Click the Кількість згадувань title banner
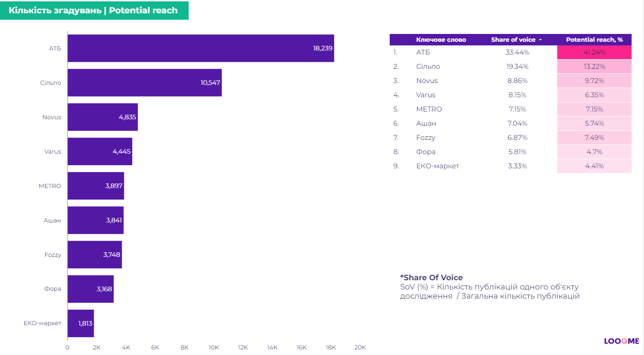Image resolution: width=644 pixels, height=355 pixels. (94, 10)
